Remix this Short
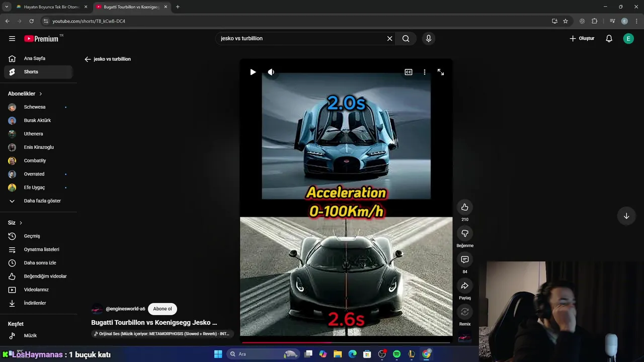 (465, 312)
